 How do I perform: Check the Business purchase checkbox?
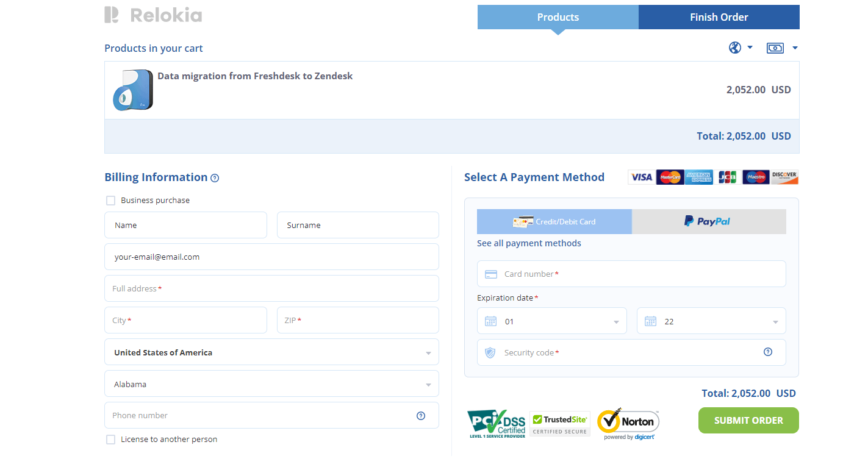click(110, 201)
